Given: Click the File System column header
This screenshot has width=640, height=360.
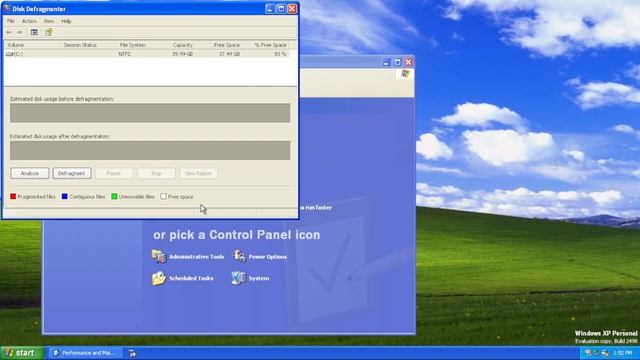Looking at the screenshot, I should pos(135,45).
